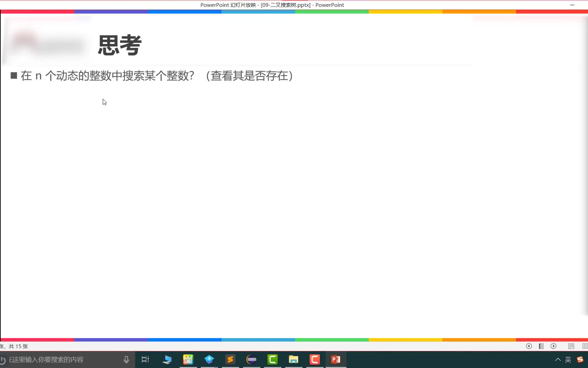588x368 pixels.
Task: Open the notepad app icon on taskbar
Action: click(188, 359)
